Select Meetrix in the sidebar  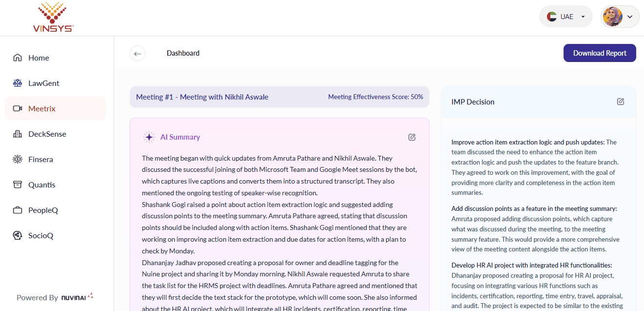point(55,108)
